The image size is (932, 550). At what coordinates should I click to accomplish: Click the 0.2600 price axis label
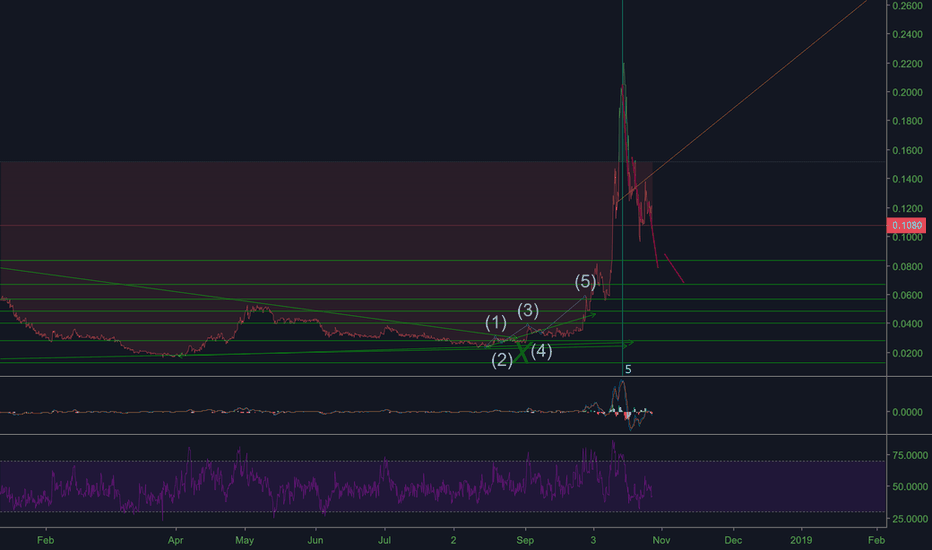pos(907,6)
